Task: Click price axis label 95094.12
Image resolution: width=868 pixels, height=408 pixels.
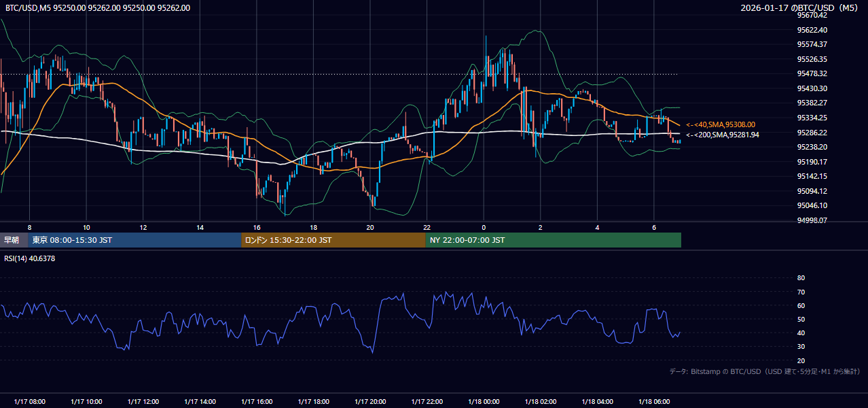Action: click(x=812, y=191)
